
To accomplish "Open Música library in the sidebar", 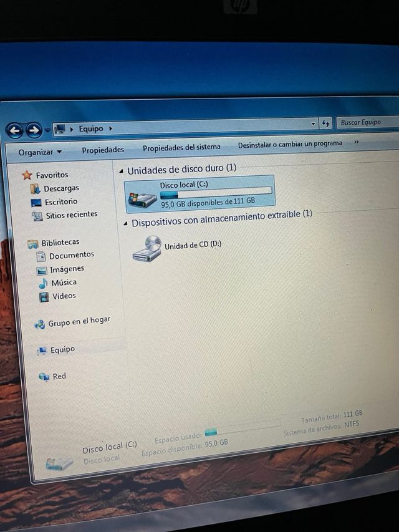I will [64, 283].
